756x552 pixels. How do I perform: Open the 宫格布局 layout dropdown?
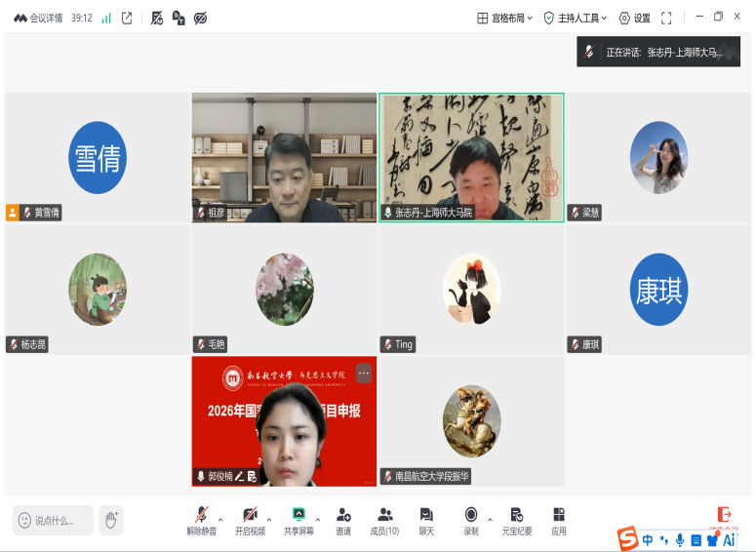[x=504, y=19]
